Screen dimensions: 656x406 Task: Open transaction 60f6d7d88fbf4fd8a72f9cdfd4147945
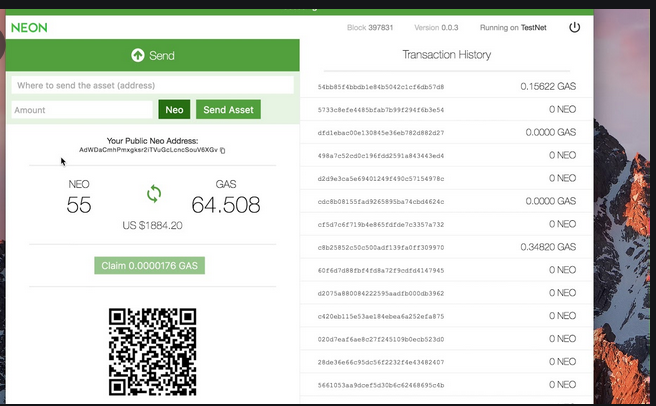click(x=381, y=270)
